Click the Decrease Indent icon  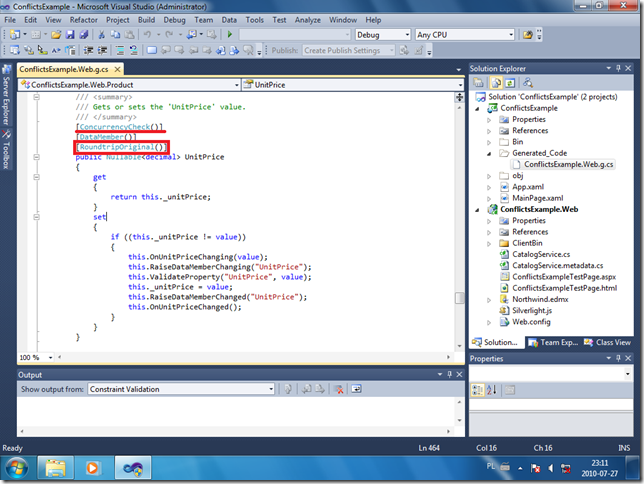88,50
